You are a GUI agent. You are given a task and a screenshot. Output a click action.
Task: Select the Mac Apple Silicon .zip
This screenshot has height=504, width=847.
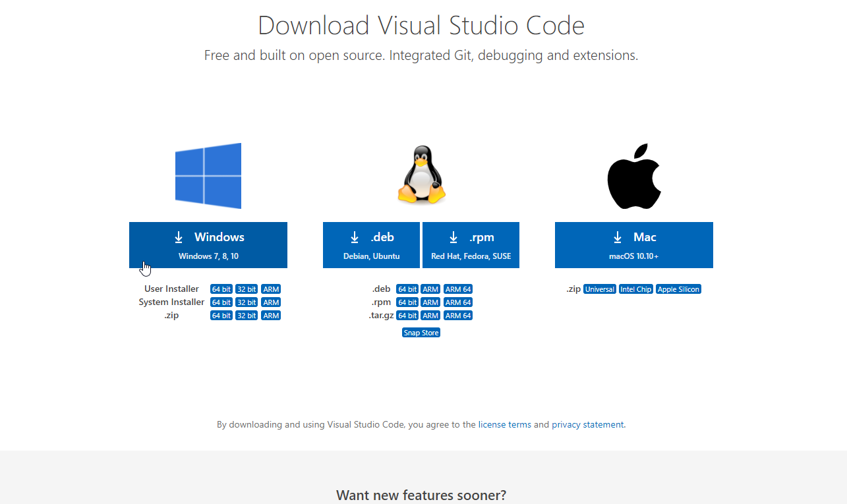pyautogui.click(x=678, y=289)
